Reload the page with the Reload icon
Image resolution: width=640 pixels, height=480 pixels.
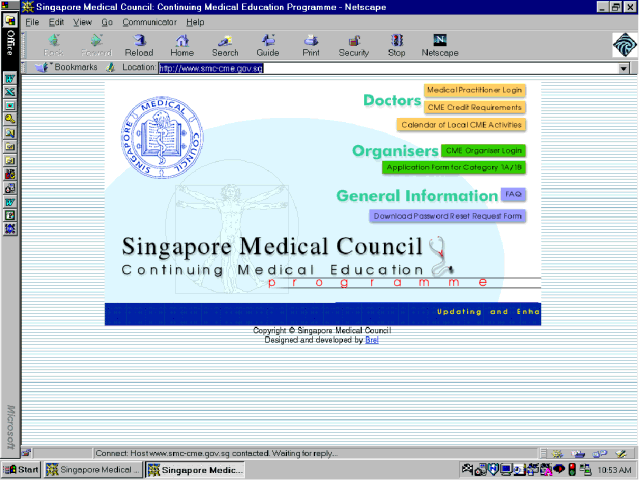139,45
